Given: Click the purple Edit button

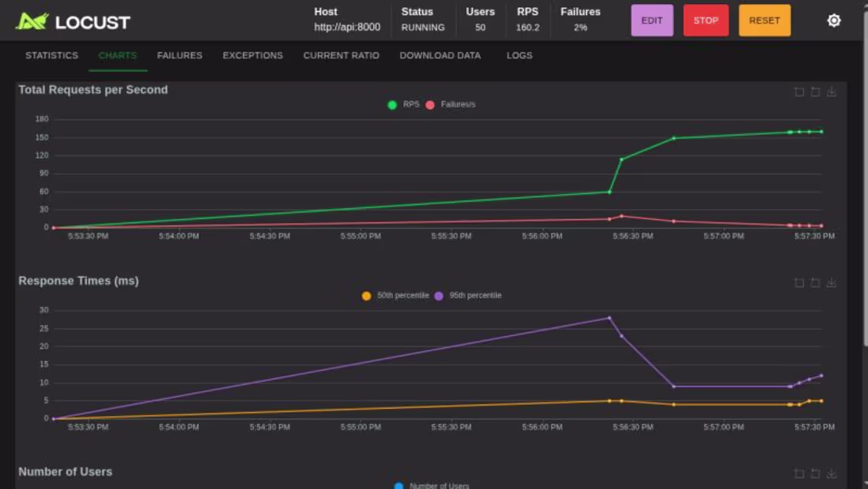Looking at the screenshot, I should [652, 21].
